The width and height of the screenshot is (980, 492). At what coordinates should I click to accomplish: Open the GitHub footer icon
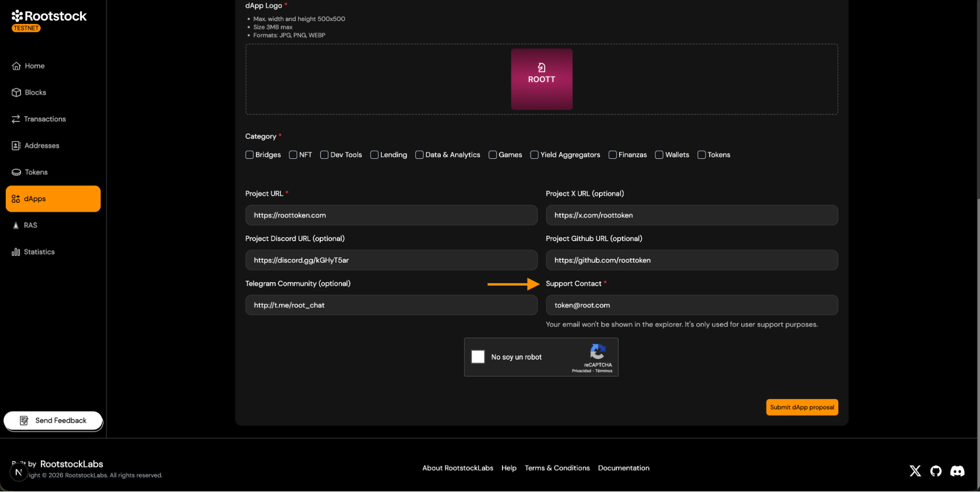click(x=936, y=471)
